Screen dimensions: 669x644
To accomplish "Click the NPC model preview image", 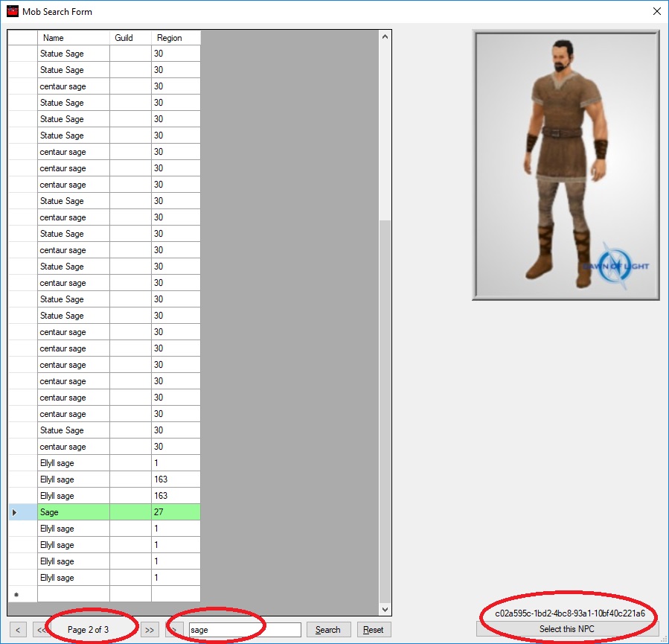I will [566, 165].
